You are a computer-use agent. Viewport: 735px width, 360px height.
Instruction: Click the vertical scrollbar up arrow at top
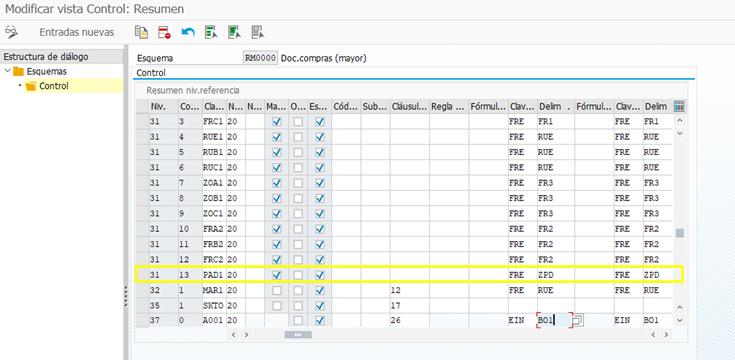click(x=679, y=120)
